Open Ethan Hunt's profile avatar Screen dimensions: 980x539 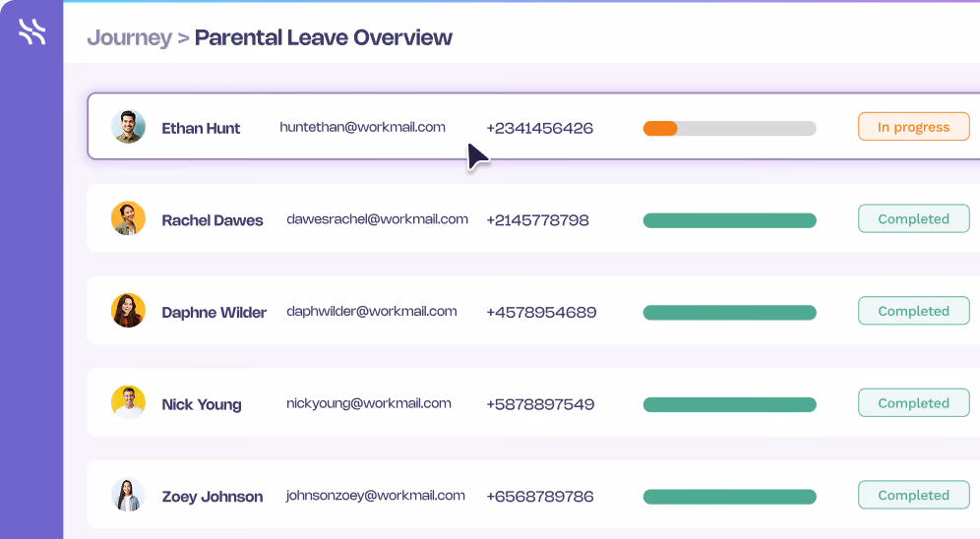pos(128,127)
